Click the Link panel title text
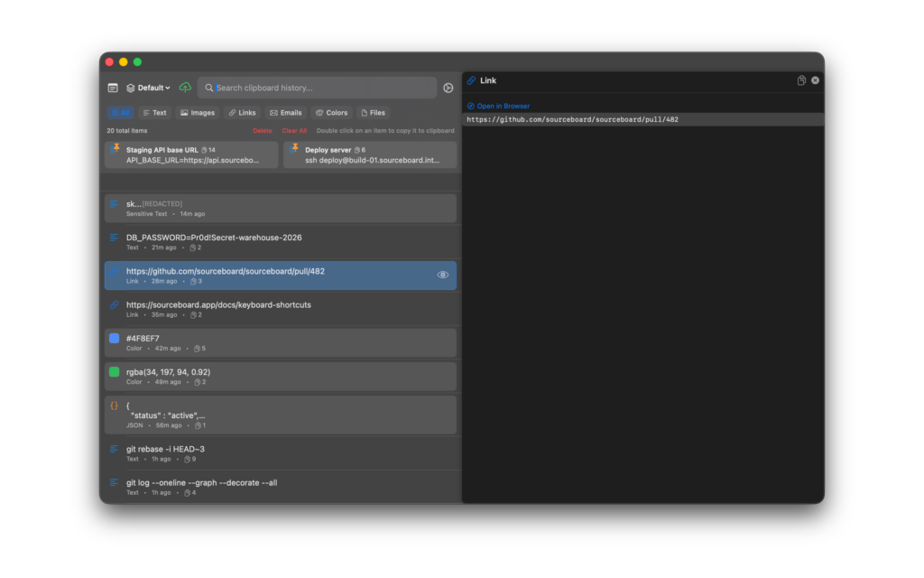924x578 pixels. [x=488, y=80]
